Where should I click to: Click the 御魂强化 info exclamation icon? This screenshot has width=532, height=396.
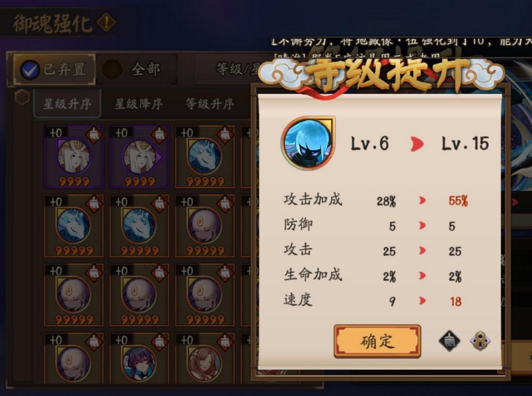pos(106,22)
